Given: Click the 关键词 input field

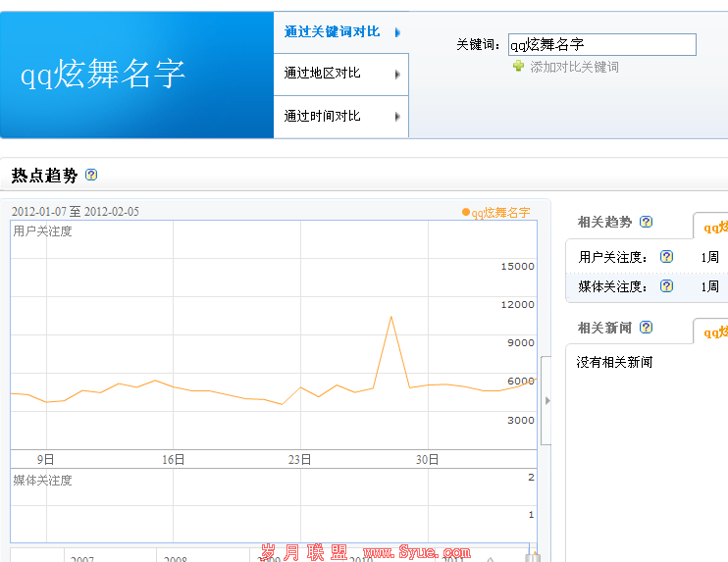Looking at the screenshot, I should [601, 44].
